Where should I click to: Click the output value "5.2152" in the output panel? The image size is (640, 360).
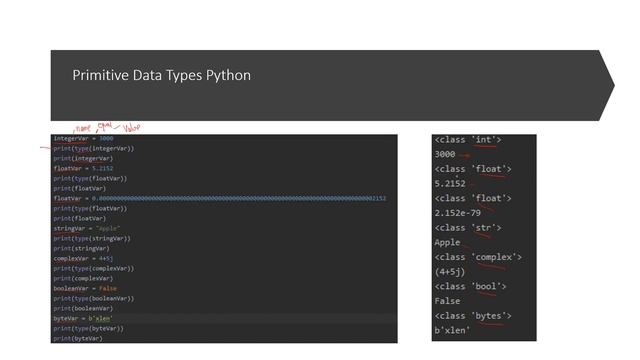point(450,184)
